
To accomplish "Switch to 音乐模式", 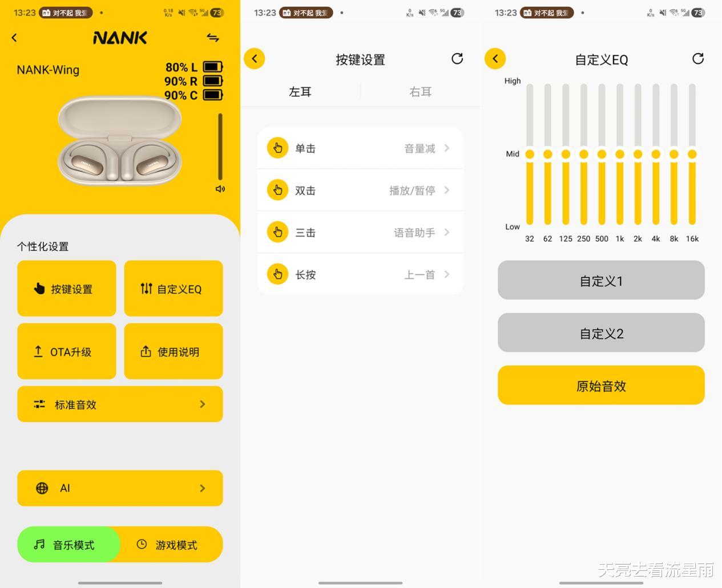I will [x=69, y=545].
